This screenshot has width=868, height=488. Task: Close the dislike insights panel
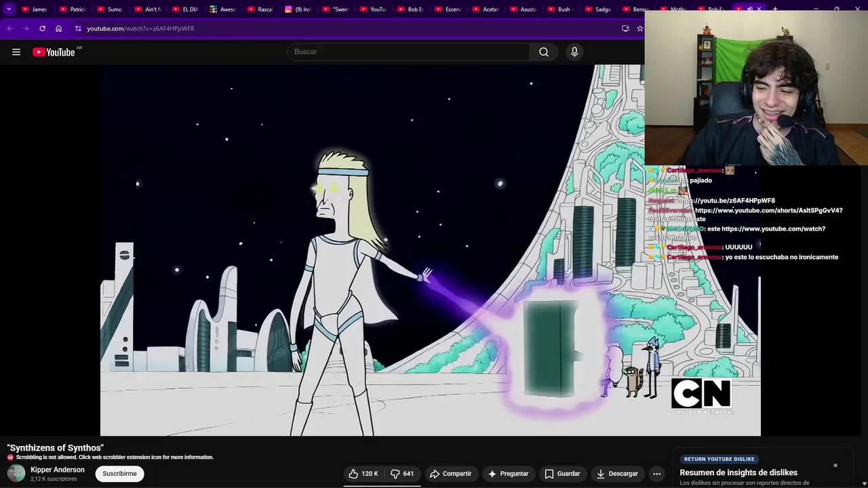click(835, 466)
